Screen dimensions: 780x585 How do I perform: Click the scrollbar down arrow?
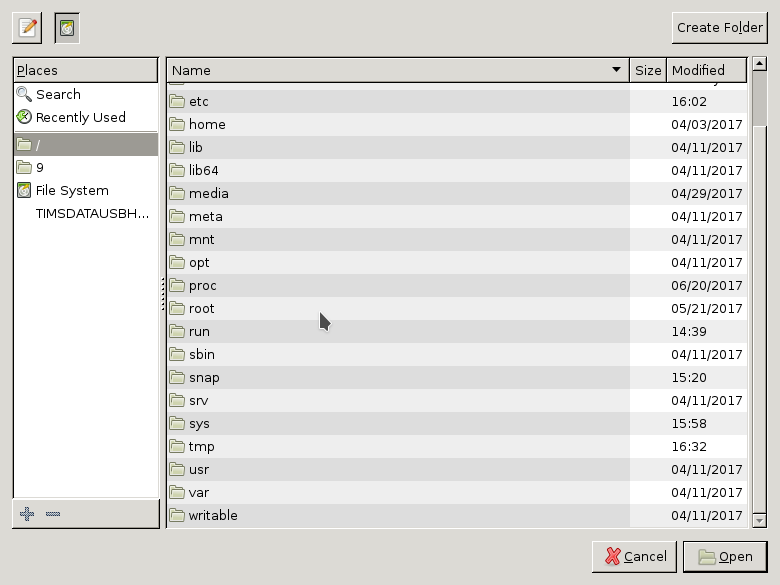(x=759, y=521)
